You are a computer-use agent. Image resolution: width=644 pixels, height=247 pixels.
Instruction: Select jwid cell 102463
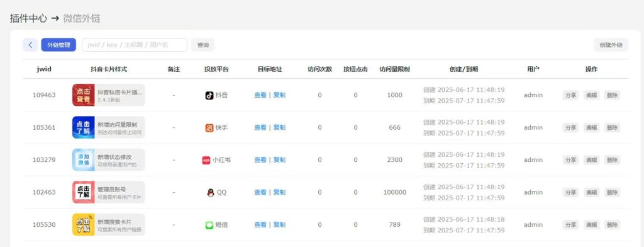[x=44, y=192]
